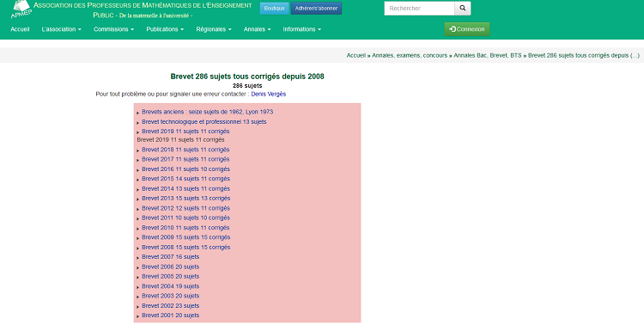Select Brevet 2018 11 sujets link
The height and width of the screenshot is (331, 644).
[x=185, y=150]
